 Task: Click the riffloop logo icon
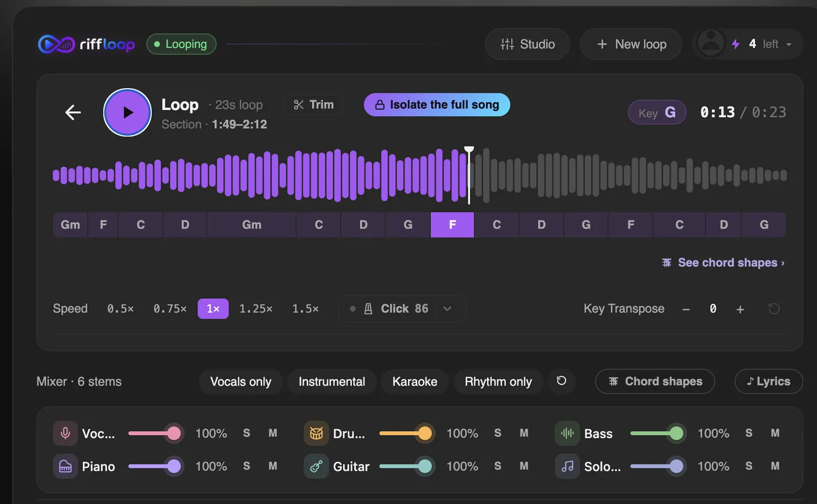[x=57, y=44]
